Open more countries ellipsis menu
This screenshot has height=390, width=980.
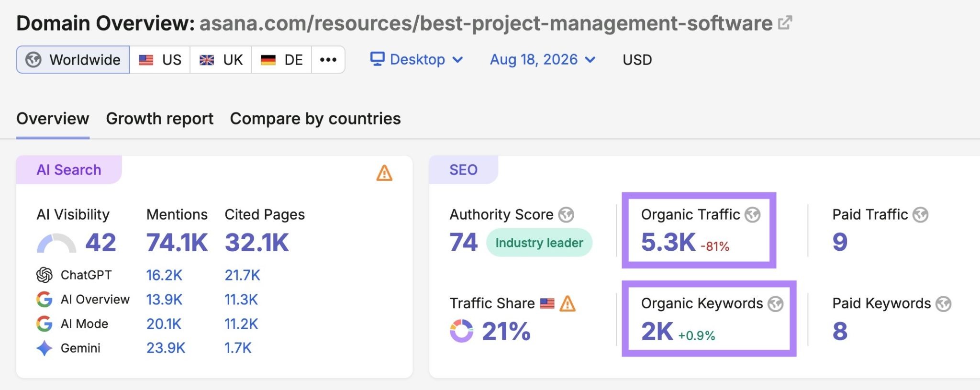click(x=328, y=60)
